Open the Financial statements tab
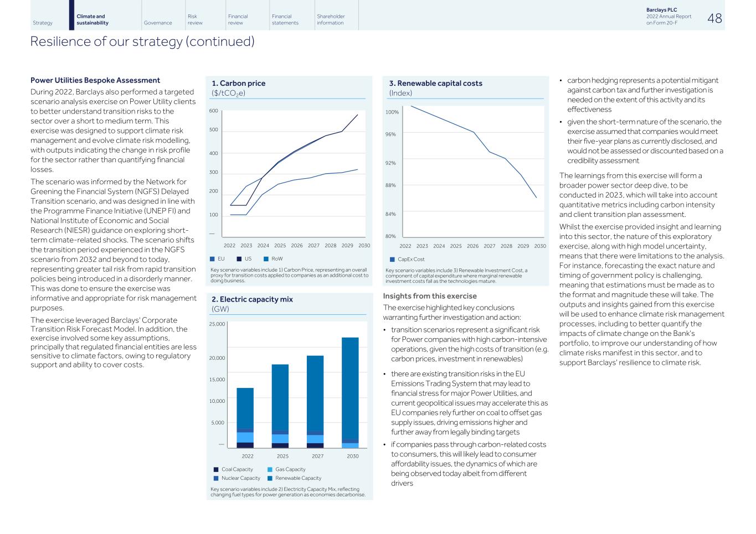Viewport: 756px width, 534px height. coord(285,20)
